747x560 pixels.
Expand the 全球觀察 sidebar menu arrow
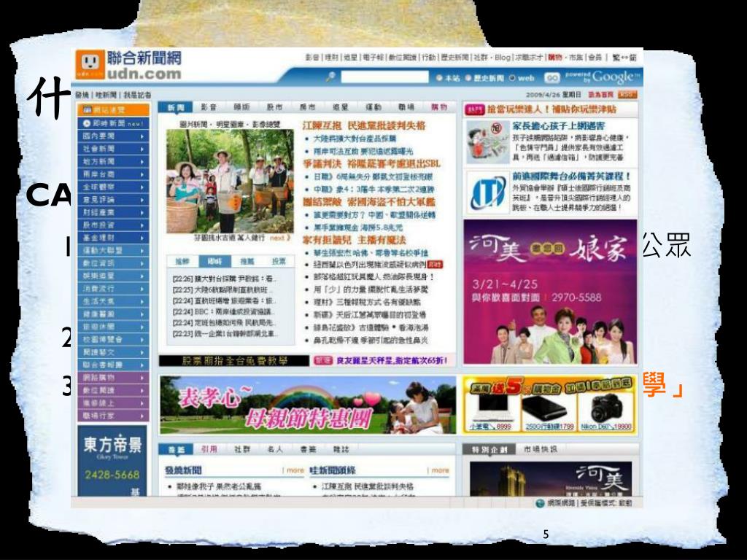142,187
